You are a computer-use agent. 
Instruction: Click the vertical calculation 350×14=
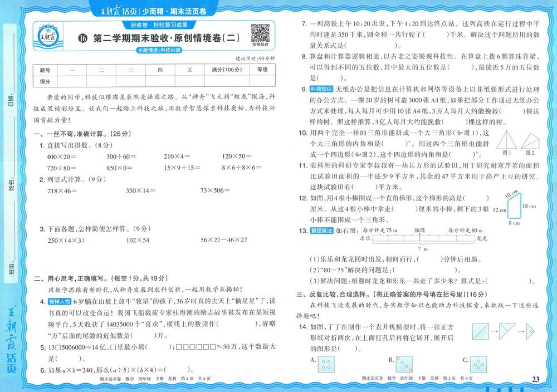pyautogui.click(x=141, y=191)
